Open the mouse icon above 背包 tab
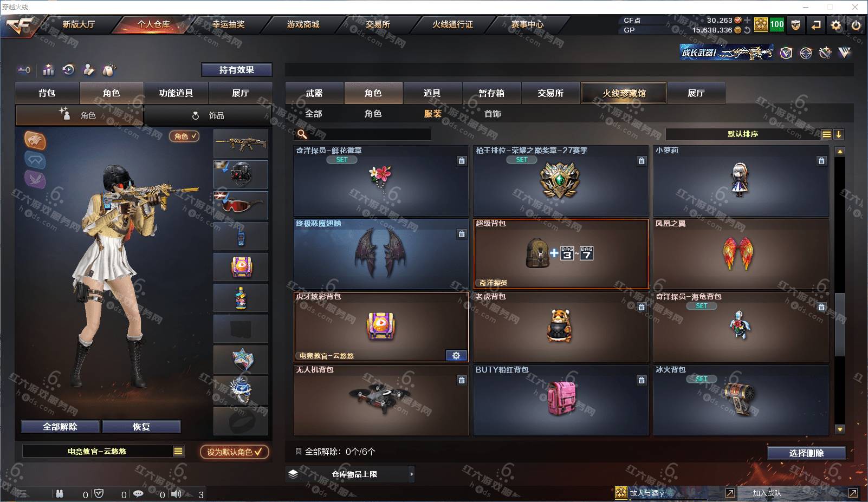 click(109, 70)
